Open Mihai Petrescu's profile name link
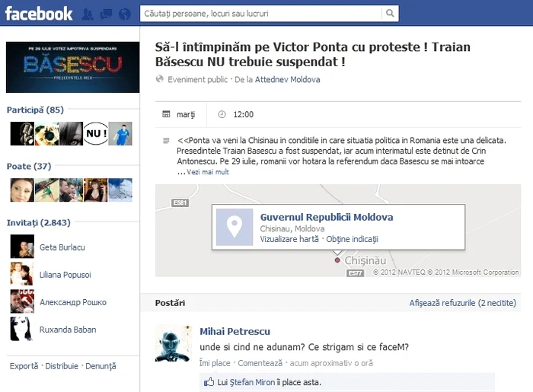Viewport: 533px width, 392px height. 235,332
